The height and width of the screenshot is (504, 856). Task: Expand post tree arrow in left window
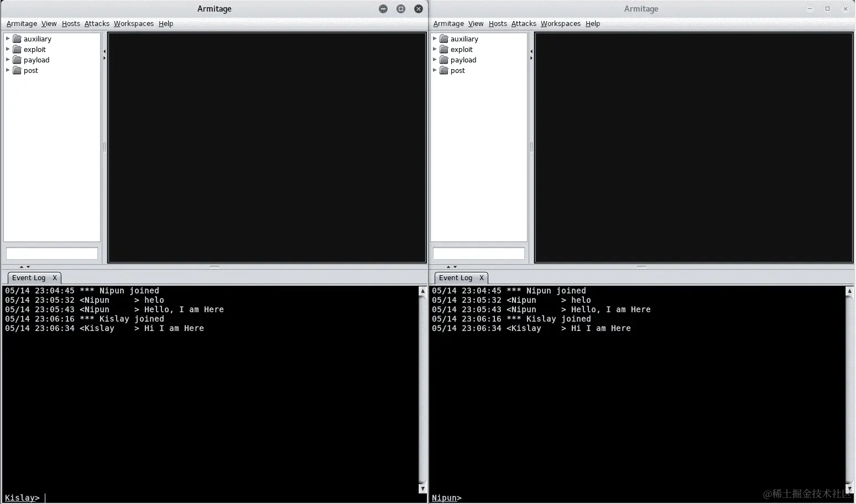pos(8,70)
